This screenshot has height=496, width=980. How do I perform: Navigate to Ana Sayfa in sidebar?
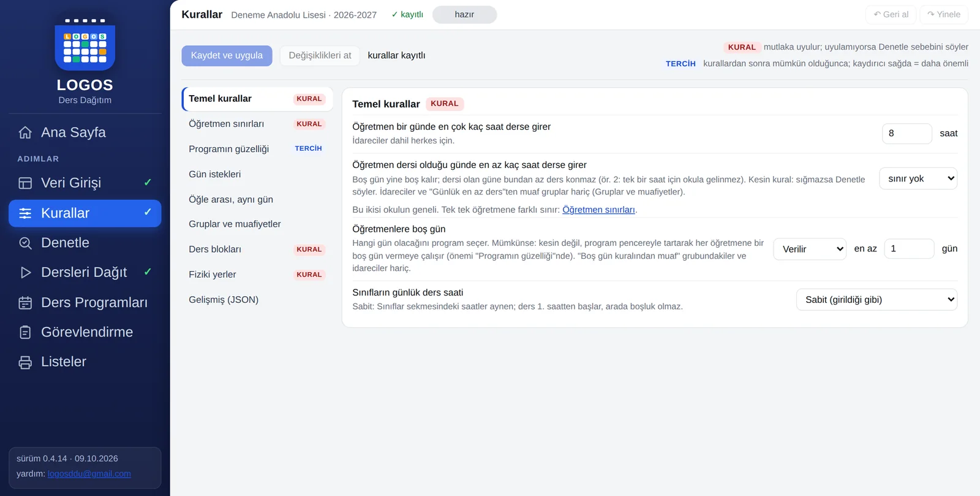(x=85, y=132)
